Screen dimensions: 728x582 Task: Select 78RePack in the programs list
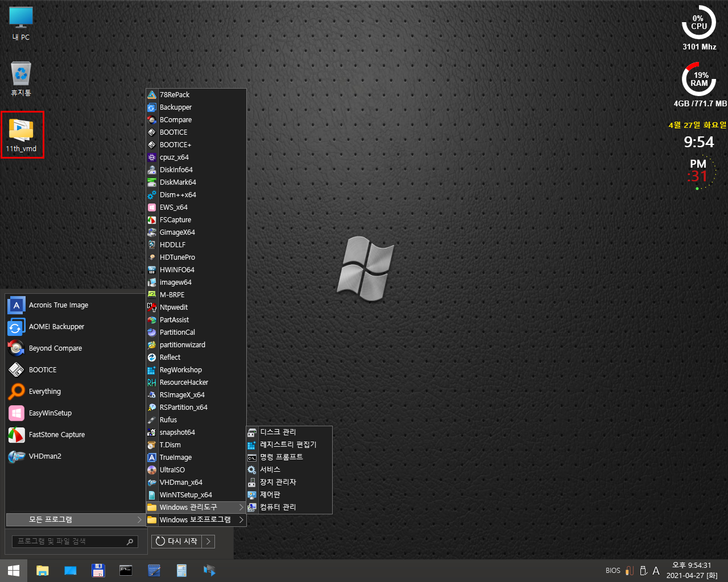click(196, 95)
